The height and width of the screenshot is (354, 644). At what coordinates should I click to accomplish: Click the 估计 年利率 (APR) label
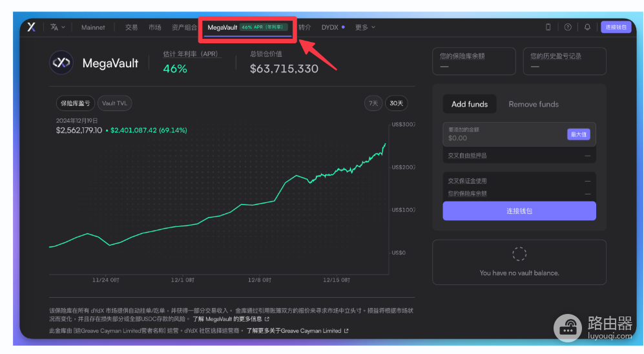pos(191,54)
